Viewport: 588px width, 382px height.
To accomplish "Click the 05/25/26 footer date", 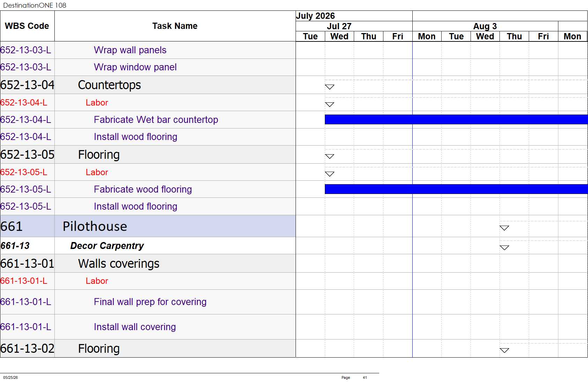I will (x=10, y=377).
